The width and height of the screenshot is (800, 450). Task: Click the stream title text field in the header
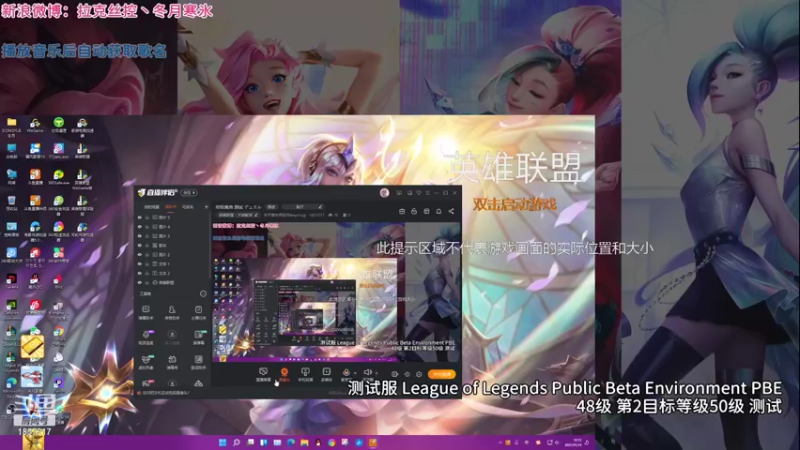[x=239, y=207]
